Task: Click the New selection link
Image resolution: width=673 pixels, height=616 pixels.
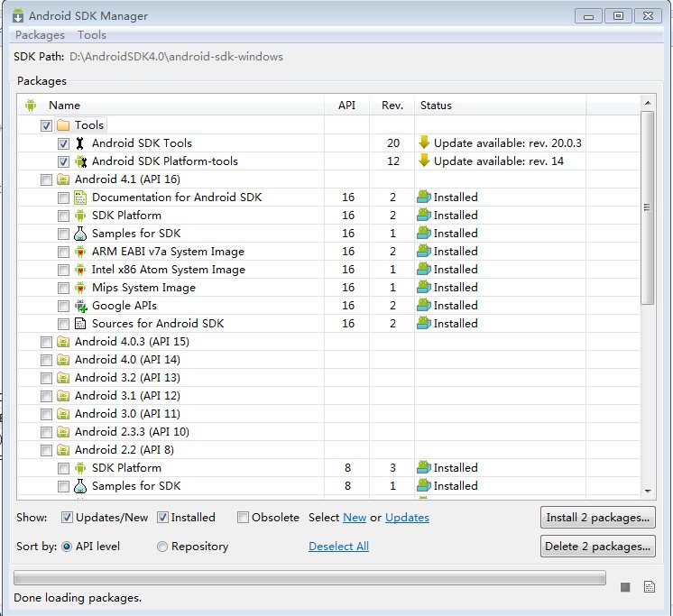Action: 355,518
